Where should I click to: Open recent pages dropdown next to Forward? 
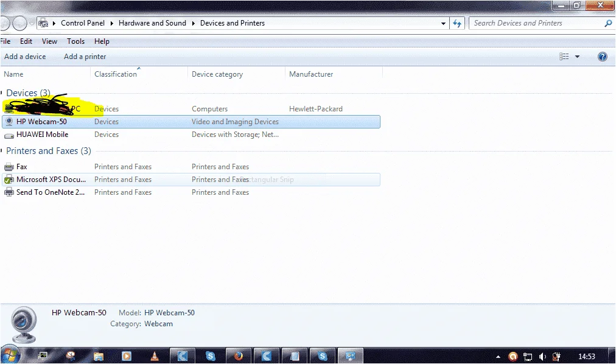32,24
